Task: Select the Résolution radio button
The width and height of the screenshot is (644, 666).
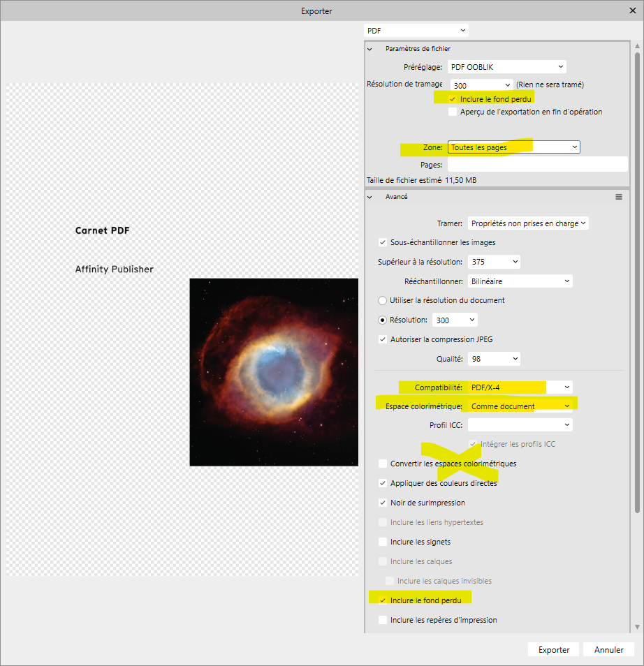Action: (x=382, y=320)
